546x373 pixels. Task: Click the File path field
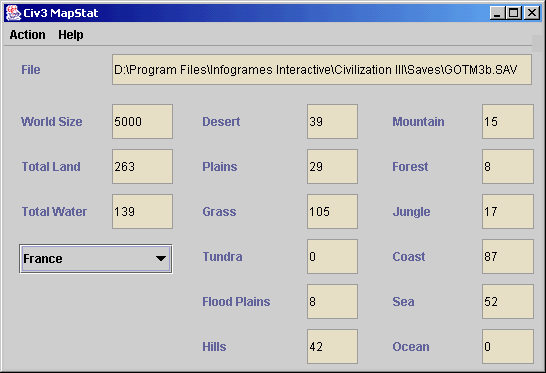pos(322,70)
